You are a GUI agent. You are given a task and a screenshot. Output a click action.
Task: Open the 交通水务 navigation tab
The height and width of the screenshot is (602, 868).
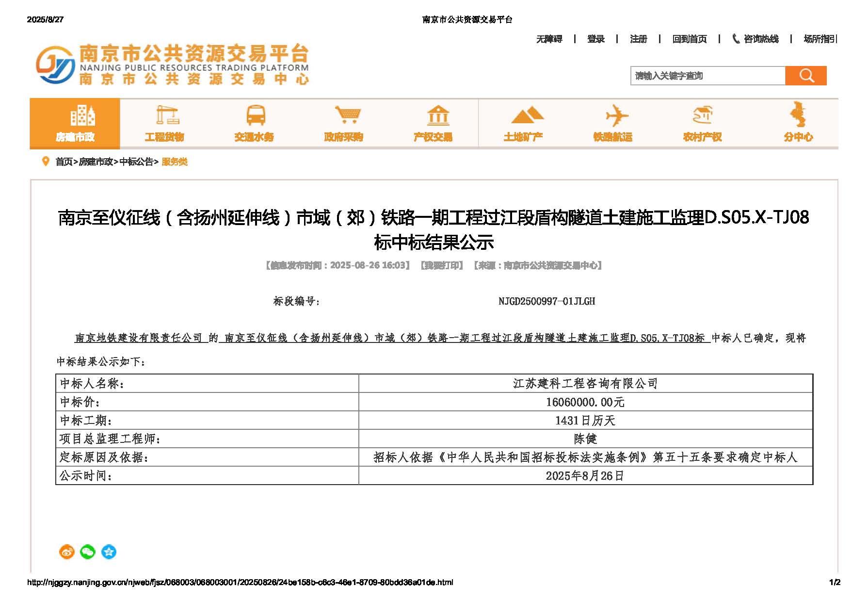(254, 123)
